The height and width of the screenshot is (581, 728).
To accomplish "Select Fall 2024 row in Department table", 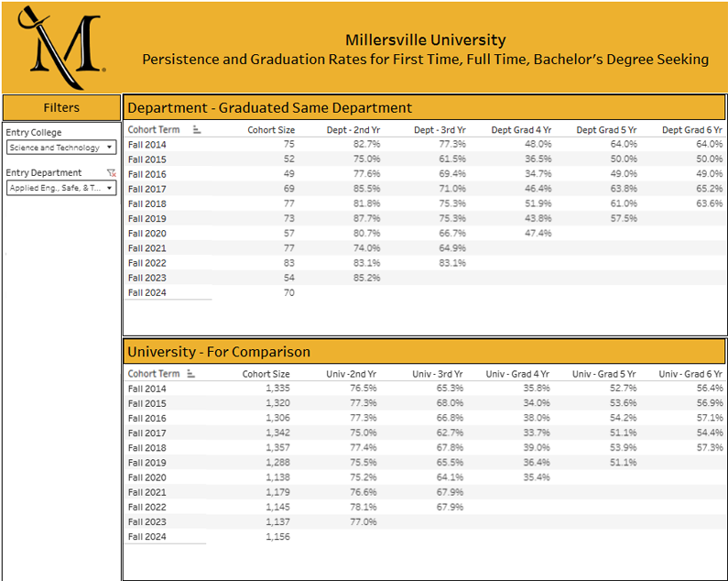I will point(425,292).
